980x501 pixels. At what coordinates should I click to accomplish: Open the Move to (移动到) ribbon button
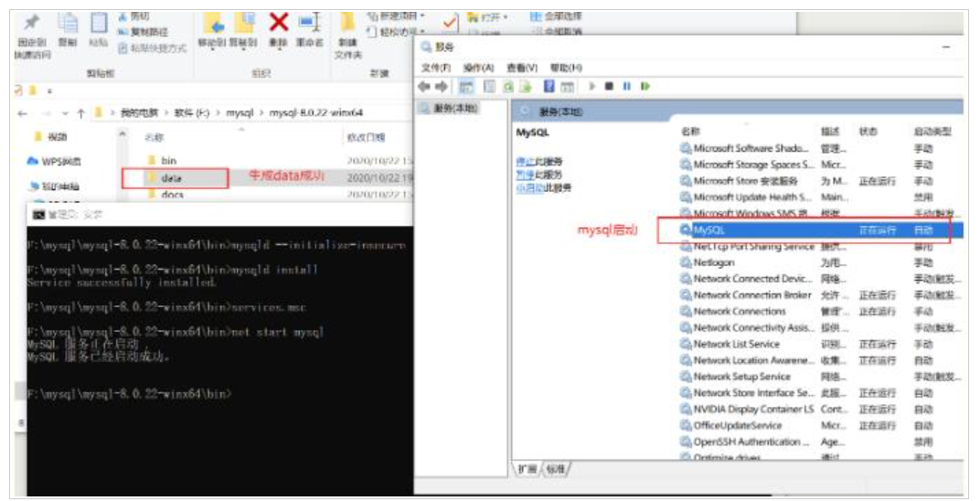click(212, 30)
